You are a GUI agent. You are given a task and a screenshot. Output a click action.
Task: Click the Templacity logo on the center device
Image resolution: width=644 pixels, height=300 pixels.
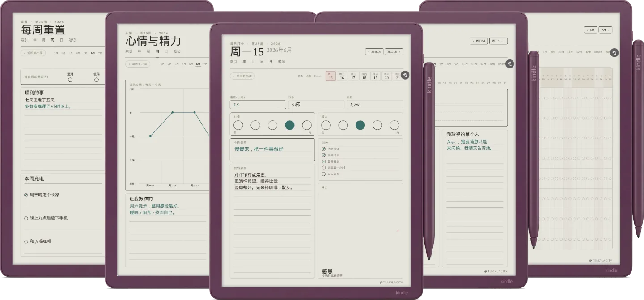click(391, 282)
